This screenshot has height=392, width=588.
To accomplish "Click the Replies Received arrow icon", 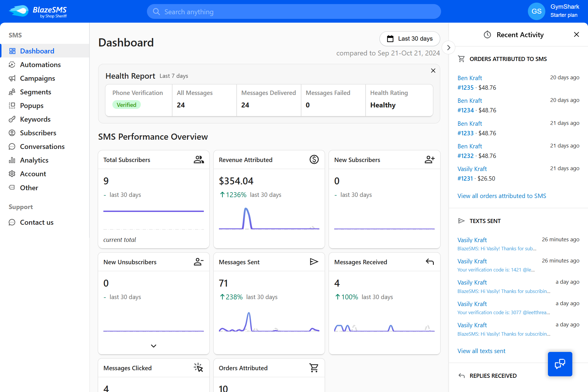I will (461, 376).
